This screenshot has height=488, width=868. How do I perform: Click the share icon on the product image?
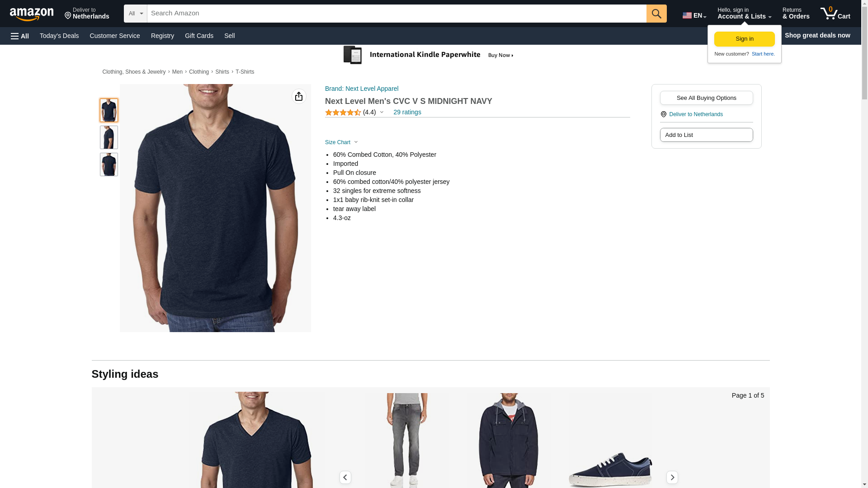299,96
